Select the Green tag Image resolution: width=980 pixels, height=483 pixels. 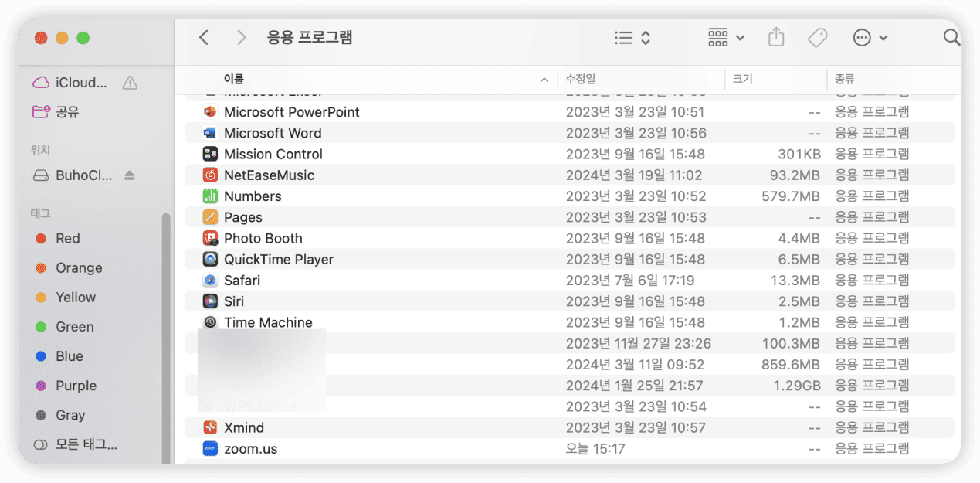tap(65, 327)
